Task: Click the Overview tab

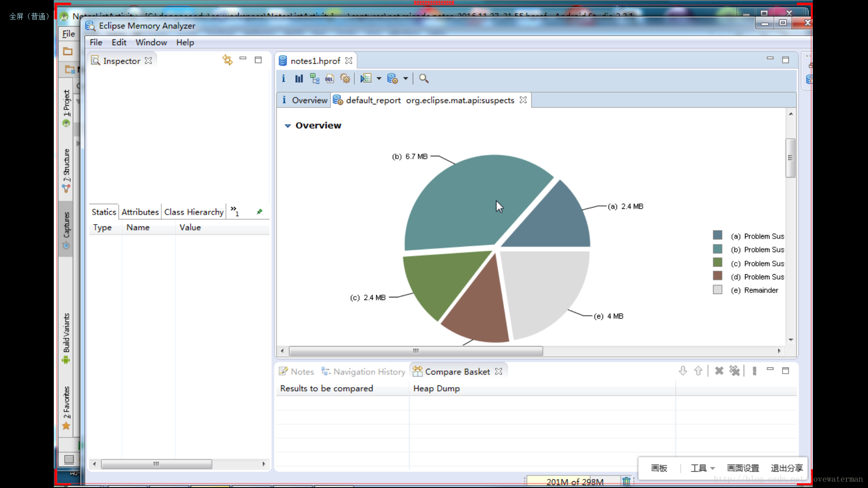Action: [x=305, y=100]
